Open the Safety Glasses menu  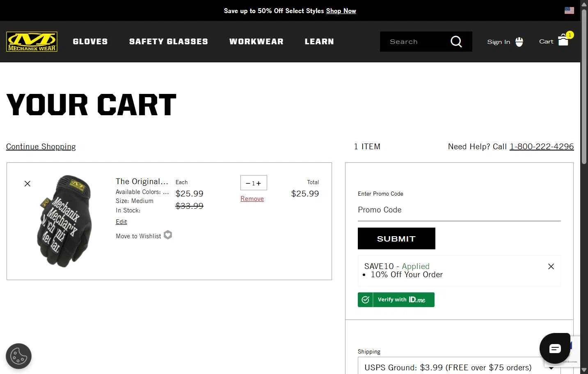click(169, 41)
